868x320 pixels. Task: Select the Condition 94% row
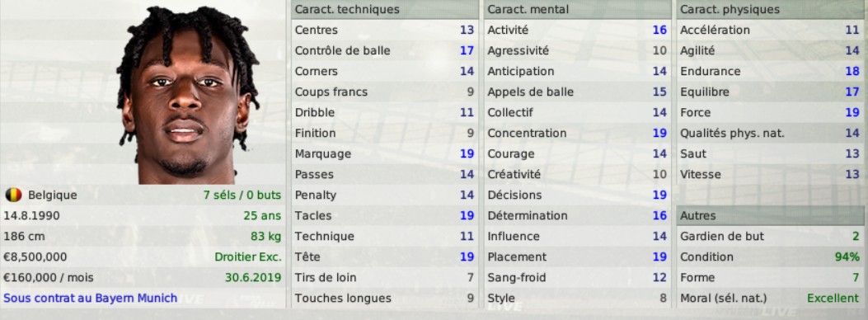pos(770,256)
